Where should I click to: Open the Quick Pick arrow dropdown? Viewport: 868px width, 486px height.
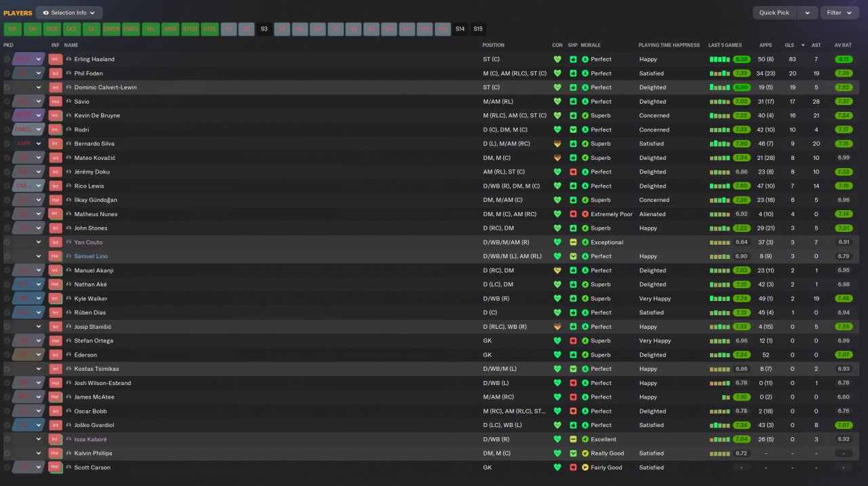[807, 13]
